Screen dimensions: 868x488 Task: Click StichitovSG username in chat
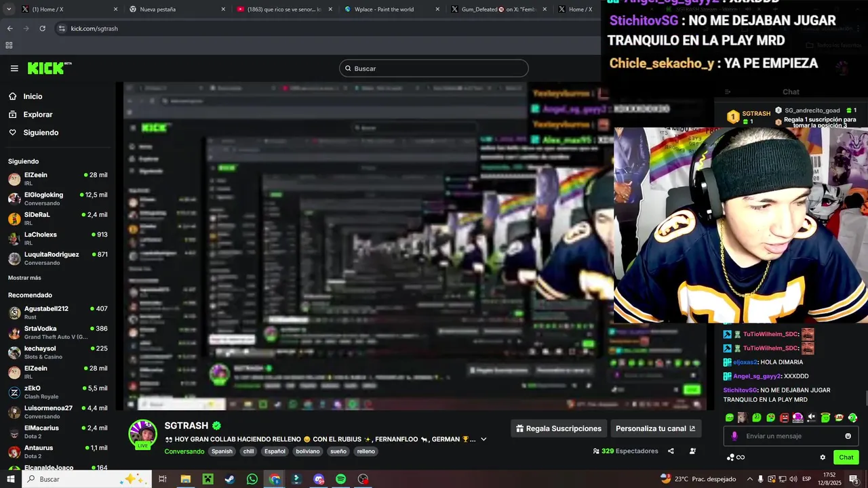(740, 390)
